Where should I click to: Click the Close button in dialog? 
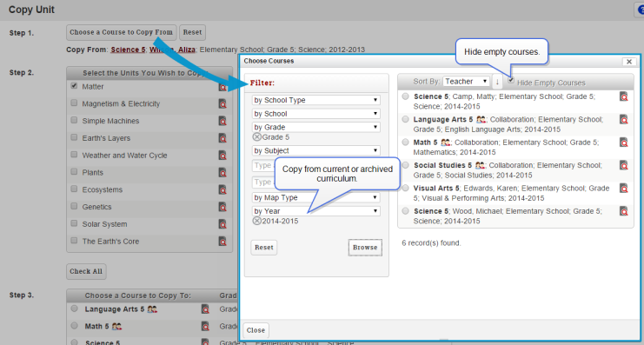tap(256, 330)
